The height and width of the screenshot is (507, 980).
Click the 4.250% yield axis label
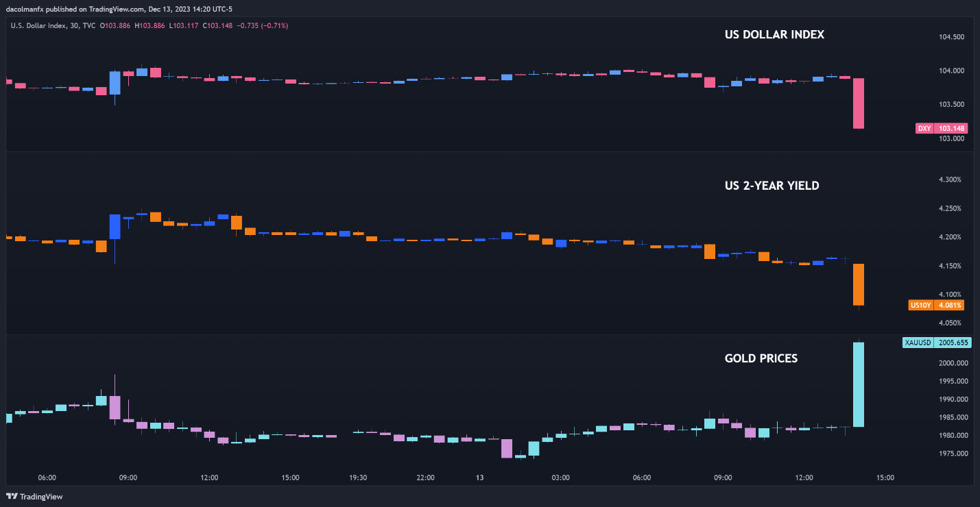coord(949,208)
